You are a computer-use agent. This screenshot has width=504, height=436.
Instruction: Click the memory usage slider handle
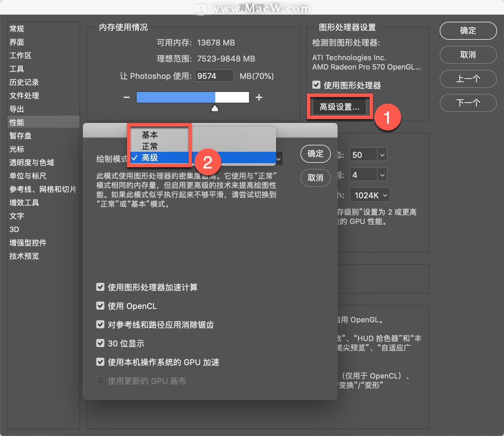tap(215, 108)
